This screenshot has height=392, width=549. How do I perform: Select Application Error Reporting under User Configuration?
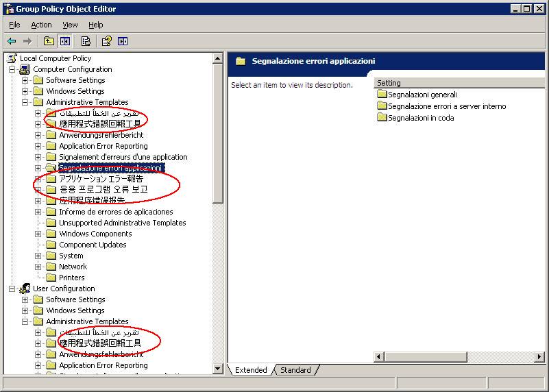pyautogui.click(x=103, y=365)
